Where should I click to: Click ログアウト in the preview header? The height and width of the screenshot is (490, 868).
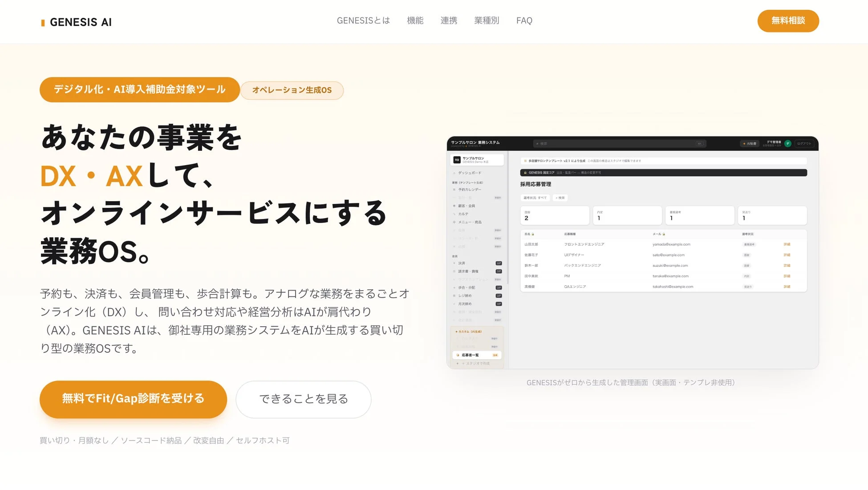tap(804, 144)
